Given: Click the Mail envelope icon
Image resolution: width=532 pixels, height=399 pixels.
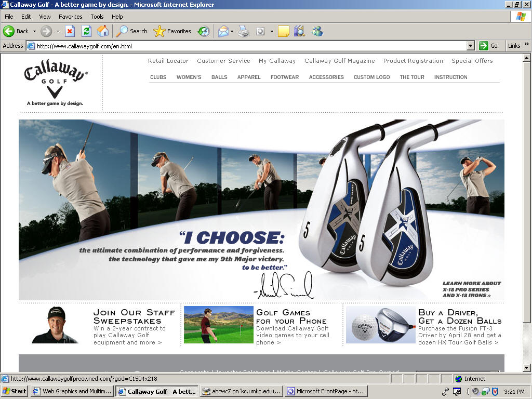Looking at the screenshot, I should 223,31.
